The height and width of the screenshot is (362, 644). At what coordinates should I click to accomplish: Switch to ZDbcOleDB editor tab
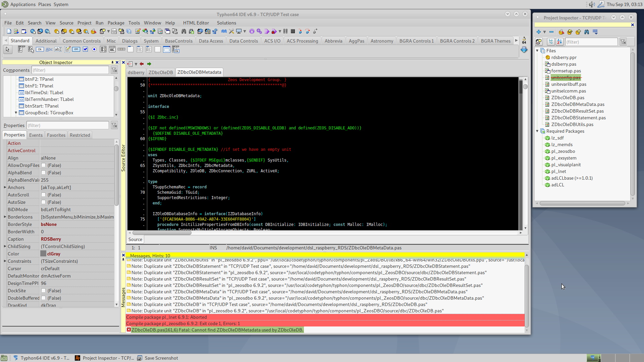pyautogui.click(x=161, y=72)
